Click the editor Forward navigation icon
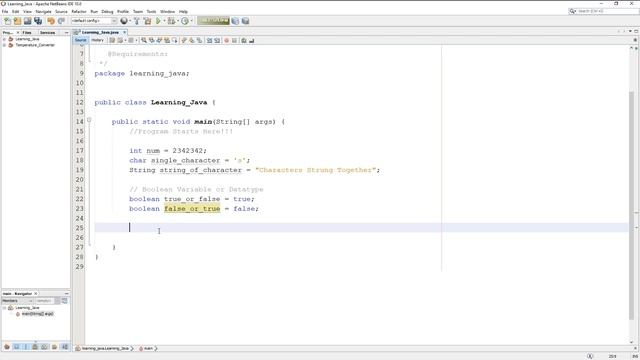The width and height of the screenshot is (640, 360). 131,40
